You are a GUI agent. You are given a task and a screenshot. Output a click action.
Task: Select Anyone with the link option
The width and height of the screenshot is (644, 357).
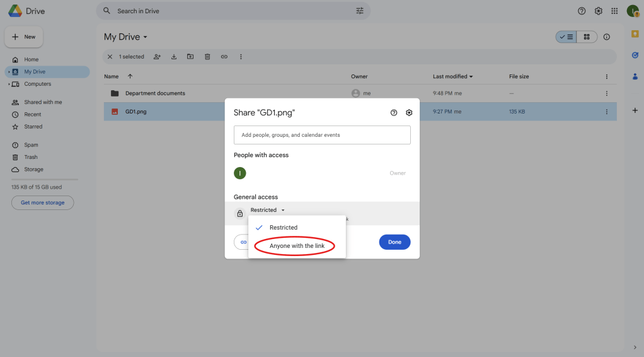tap(297, 246)
